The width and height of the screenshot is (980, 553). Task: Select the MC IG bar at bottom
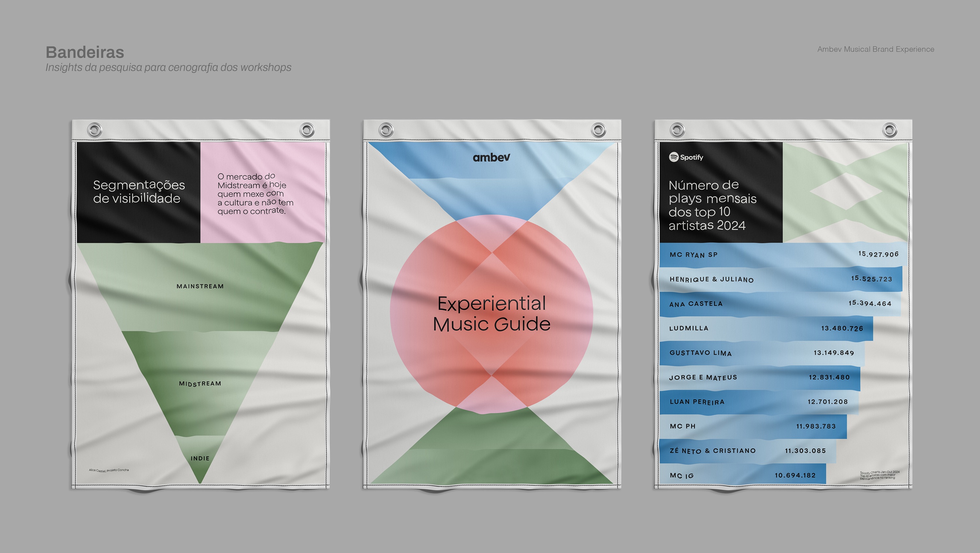(x=742, y=475)
